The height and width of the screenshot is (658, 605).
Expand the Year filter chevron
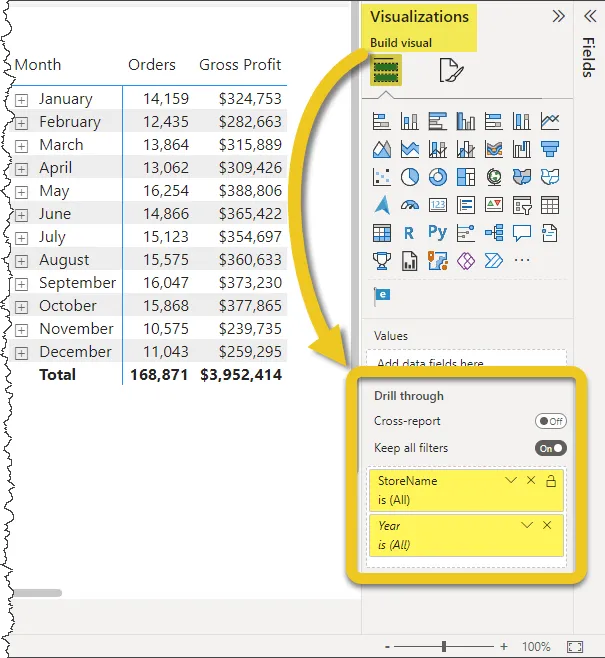(x=526, y=526)
